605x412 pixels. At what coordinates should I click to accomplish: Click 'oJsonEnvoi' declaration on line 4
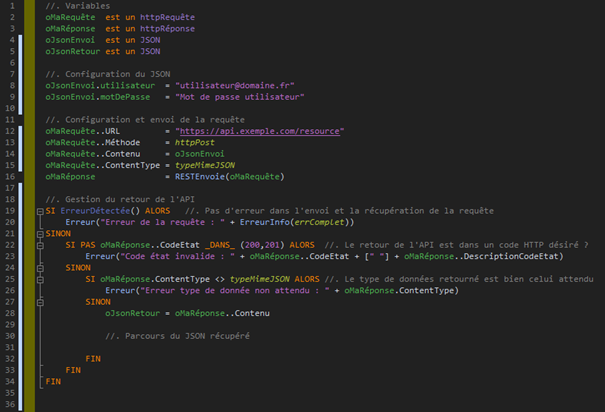tap(70, 40)
